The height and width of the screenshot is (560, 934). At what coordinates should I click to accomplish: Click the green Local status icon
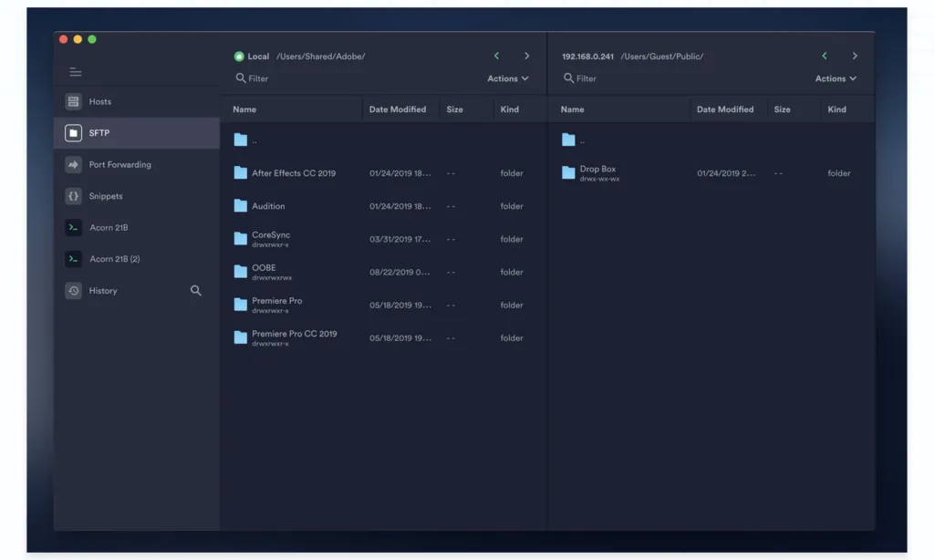pos(239,57)
